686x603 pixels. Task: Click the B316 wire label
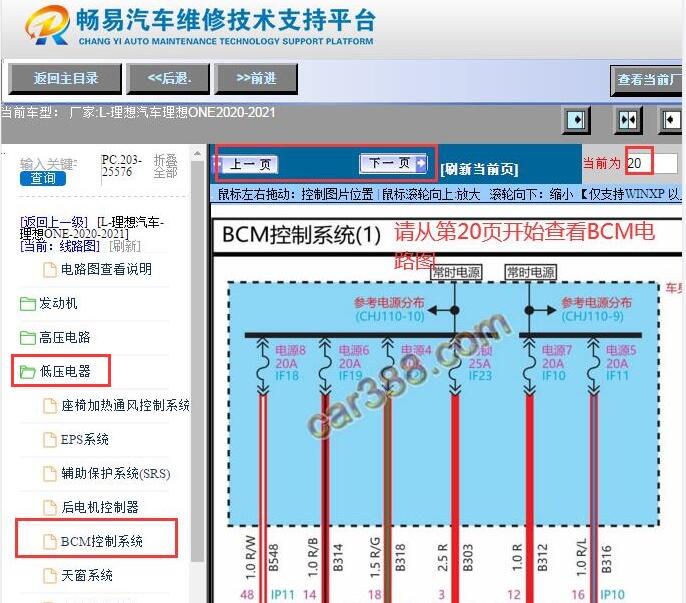pos(606,558)
